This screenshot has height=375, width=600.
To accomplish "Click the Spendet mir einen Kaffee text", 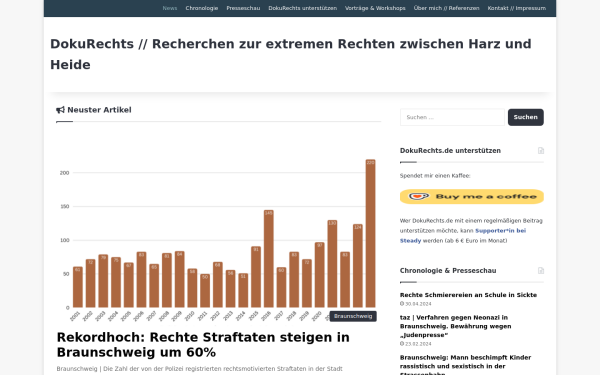I will coord(435,176).
